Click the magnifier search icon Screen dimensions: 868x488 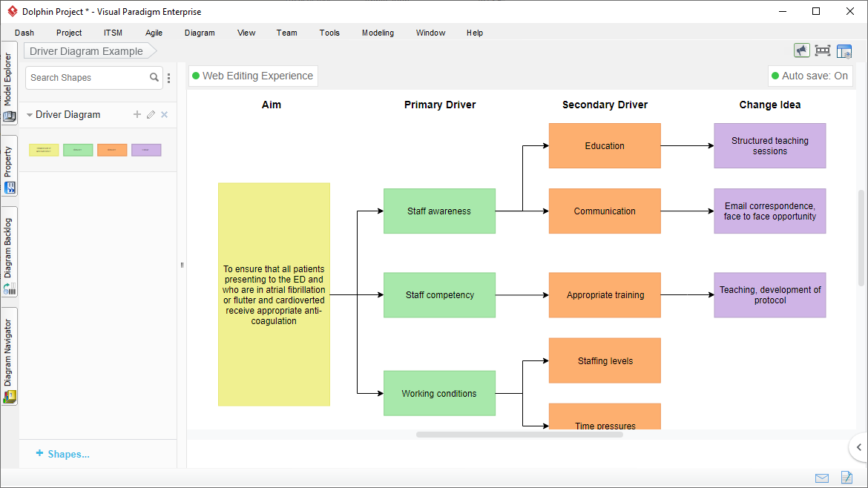click(x=154, y=77)
